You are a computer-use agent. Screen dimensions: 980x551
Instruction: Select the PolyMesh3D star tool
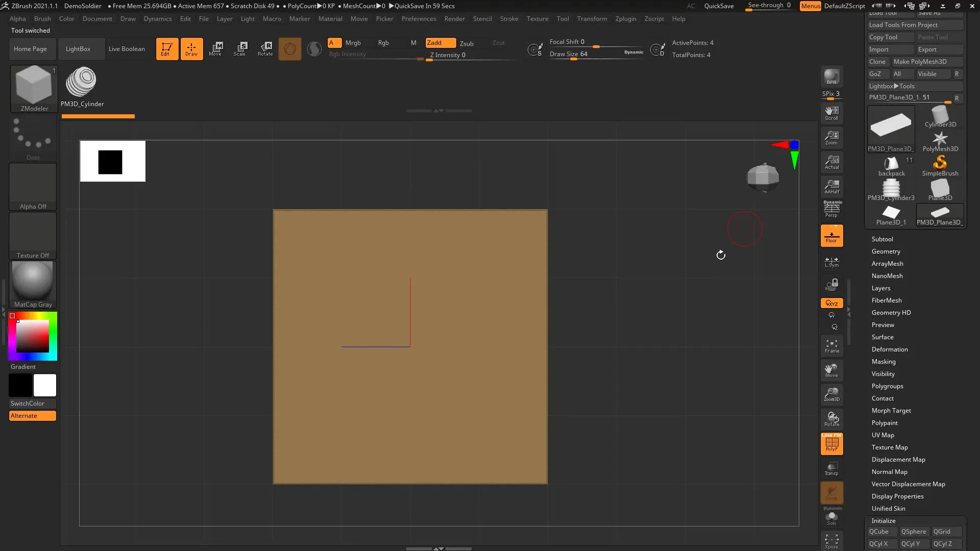(940, 141)
